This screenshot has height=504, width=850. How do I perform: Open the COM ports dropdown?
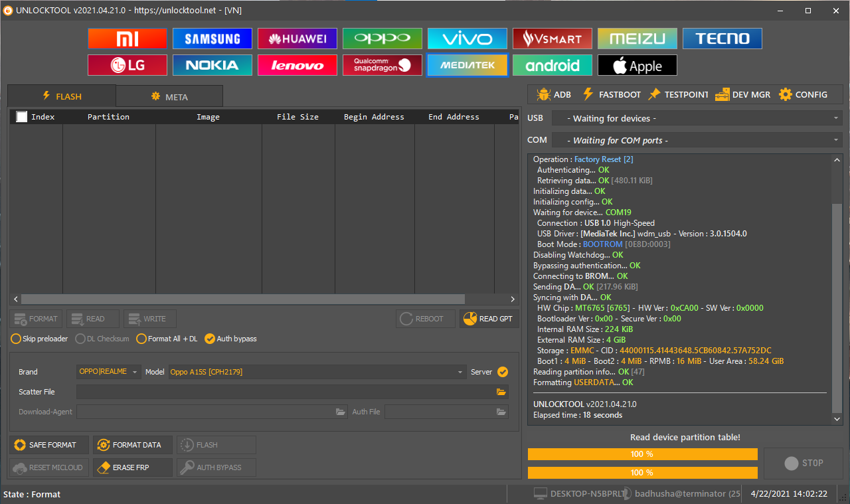click(697, 140)
